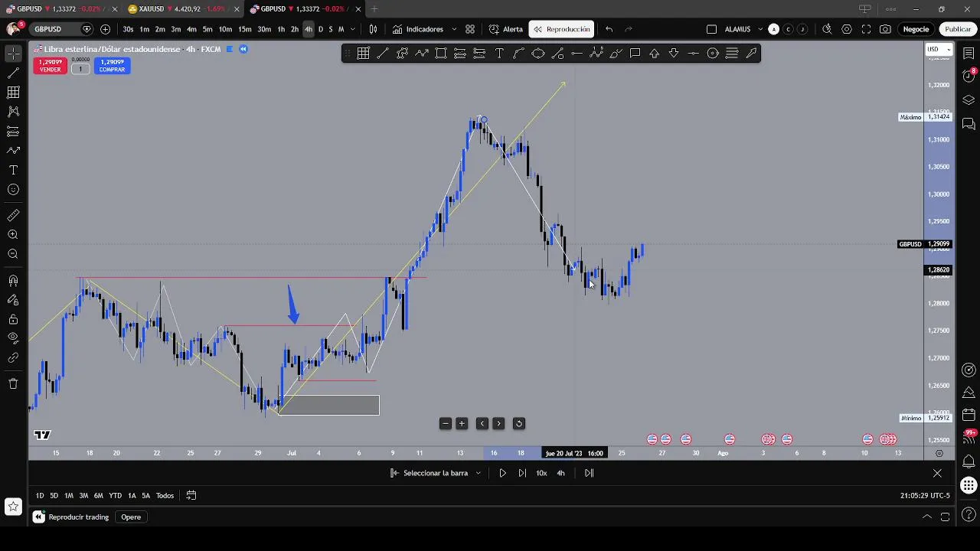Select the 1M date range
The image size is (980, 551).
68,495
